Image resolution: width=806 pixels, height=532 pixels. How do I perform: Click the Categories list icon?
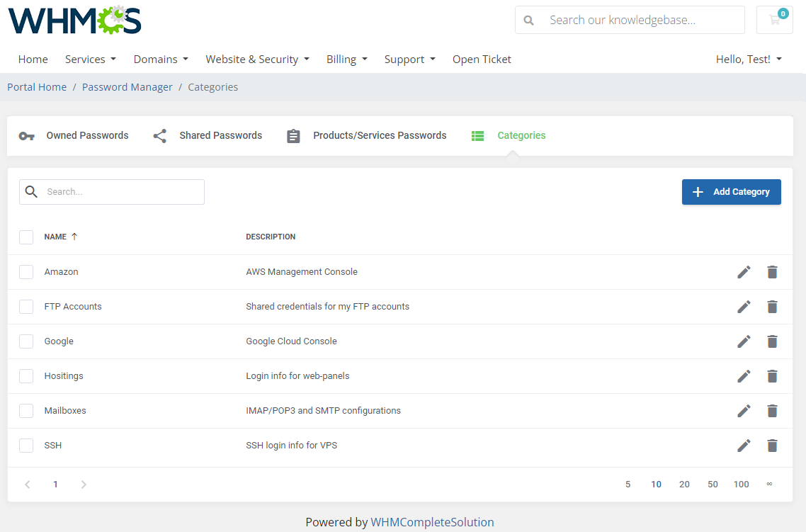click(x=478, y=136)
